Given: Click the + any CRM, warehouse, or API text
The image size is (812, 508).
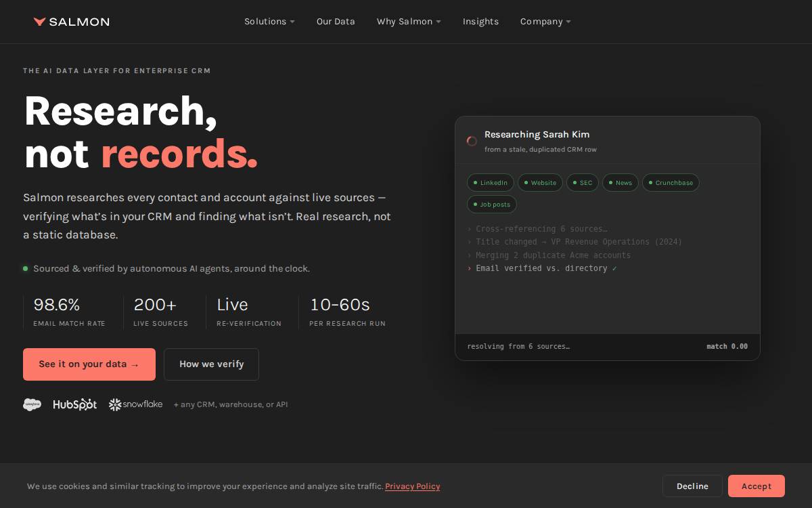Looking at the screenshot, I should [x=231, y=404].
